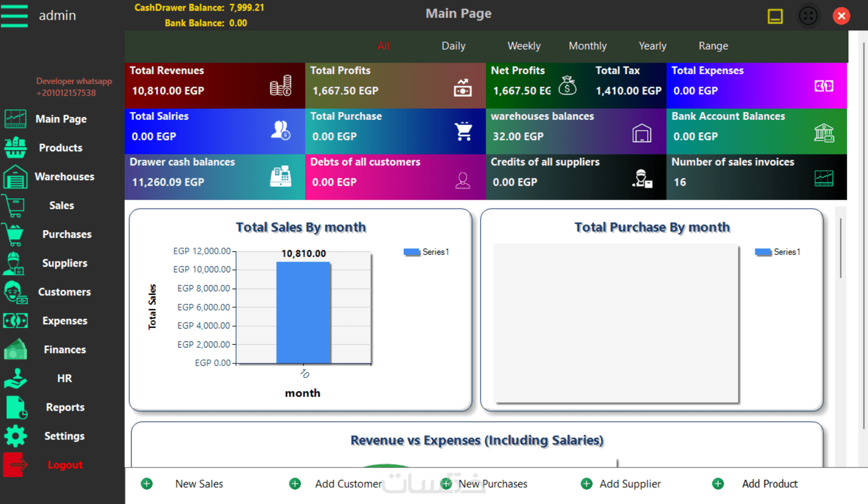This screenshot has height=504, width=868.
Task: Switch to the Range filter
Action: pos(713,46)
